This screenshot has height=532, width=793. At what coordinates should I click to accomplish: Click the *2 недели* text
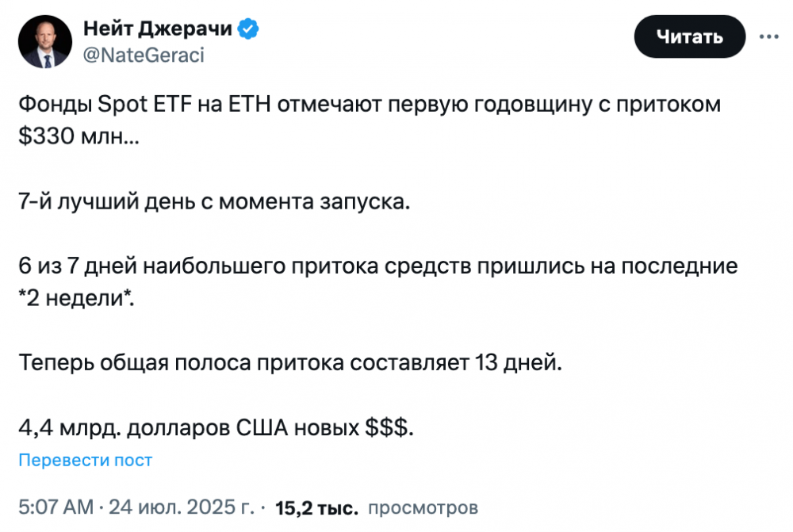(x=76, y=298)
